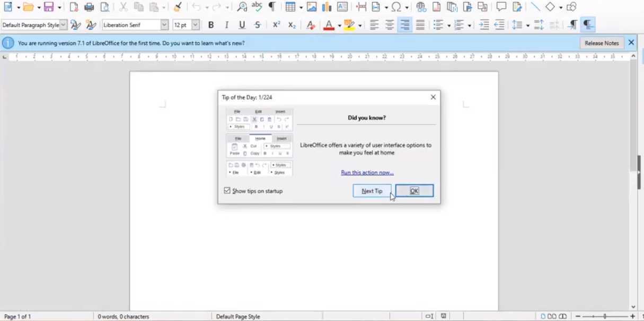
Task: Set Center Horizontally paragraph alignment
Action: pyautogui.click(x=390, y=25)
